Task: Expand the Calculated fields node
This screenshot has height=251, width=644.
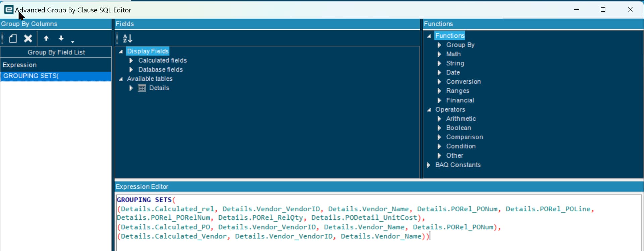Action: point(131,60)
